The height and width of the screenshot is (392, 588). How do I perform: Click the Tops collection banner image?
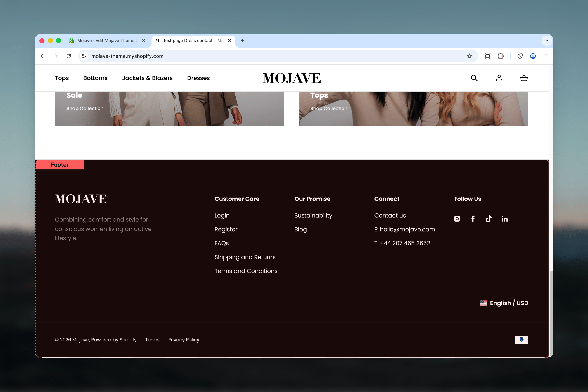[x=414, y=108]
